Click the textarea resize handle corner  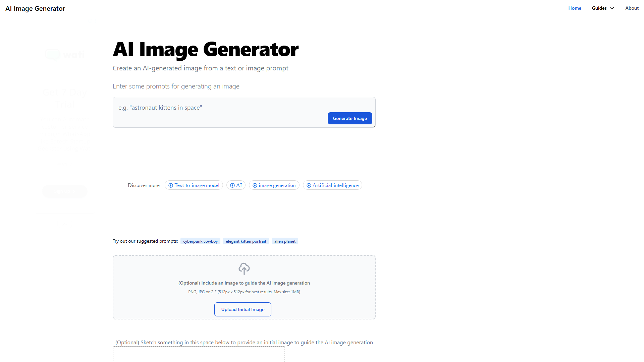pyautogui.click(x=373, y=126)
